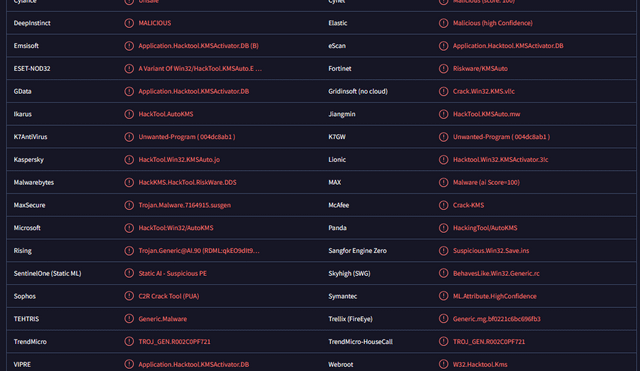Click the warning icon for Symantec ML.Attribute.HighConfidence
The width and height of the screenshot is (640, 371).
(x=443, y=296)
